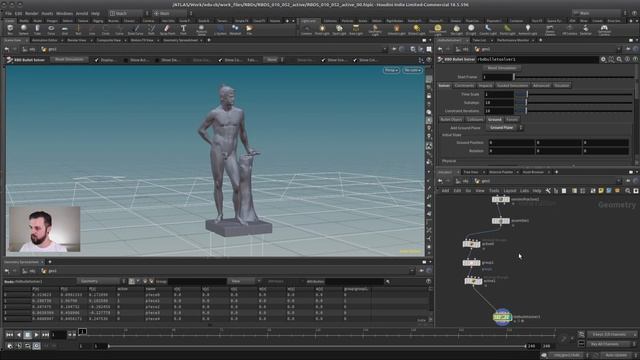This screenshot has height=360, width=640.
Task: Select the assemble1 node in network
Action: (501, 221)
